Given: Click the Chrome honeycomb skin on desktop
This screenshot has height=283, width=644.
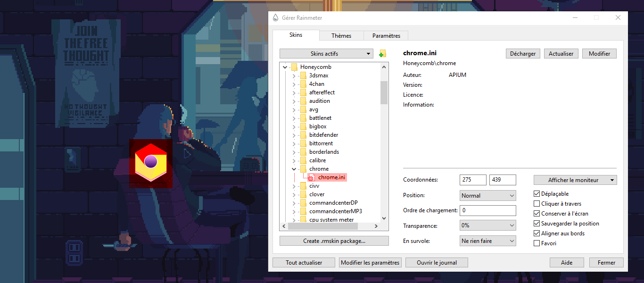Looking at the screenshot, I should [150, 163].
